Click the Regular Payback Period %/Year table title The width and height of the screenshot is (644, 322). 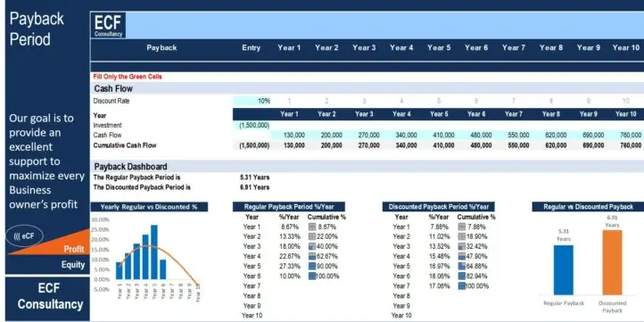[x=289, y=207]
